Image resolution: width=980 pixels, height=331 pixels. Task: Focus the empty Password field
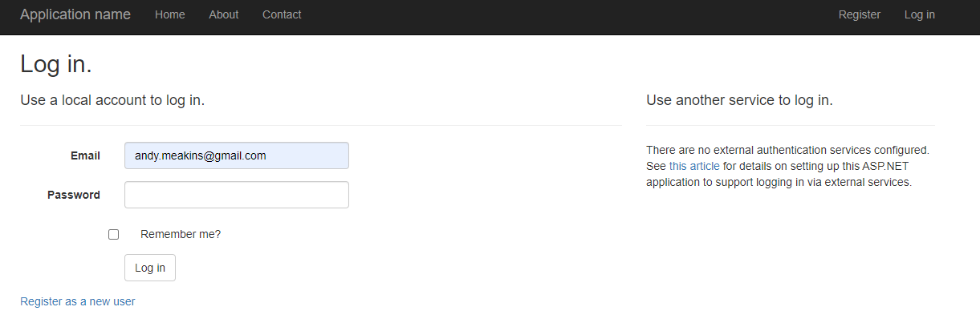(x=237, y=195)
